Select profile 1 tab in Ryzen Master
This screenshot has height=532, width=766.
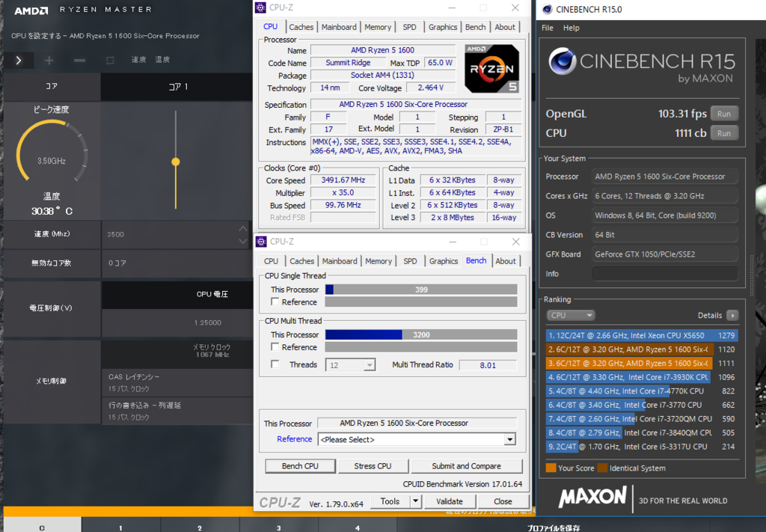pos(120,525)
